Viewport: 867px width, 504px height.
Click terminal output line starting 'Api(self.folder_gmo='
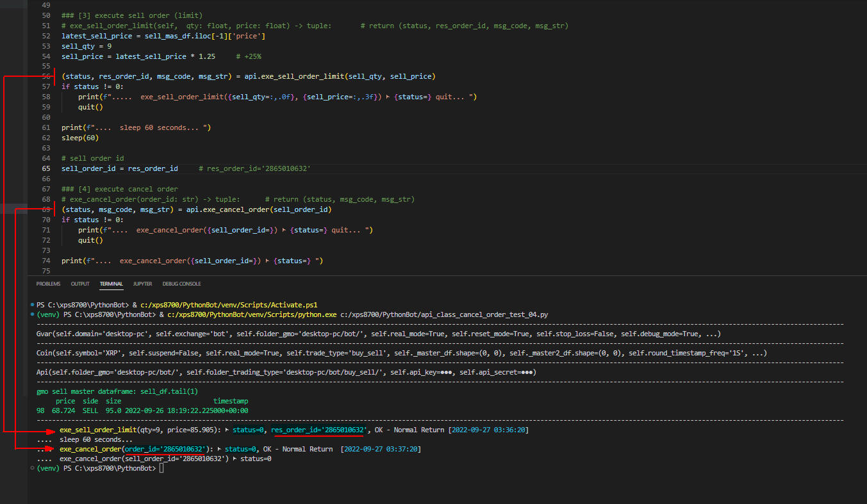[286, 372]
